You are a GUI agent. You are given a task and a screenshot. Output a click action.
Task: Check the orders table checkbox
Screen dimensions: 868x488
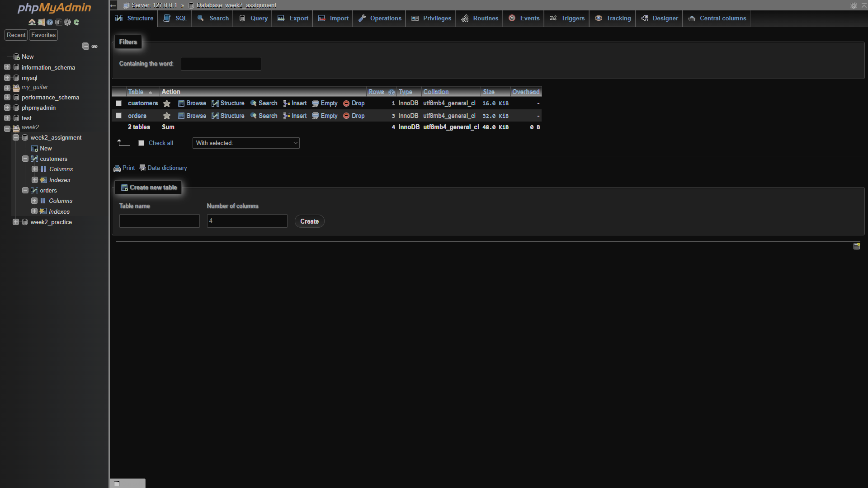tap(118, 116)
